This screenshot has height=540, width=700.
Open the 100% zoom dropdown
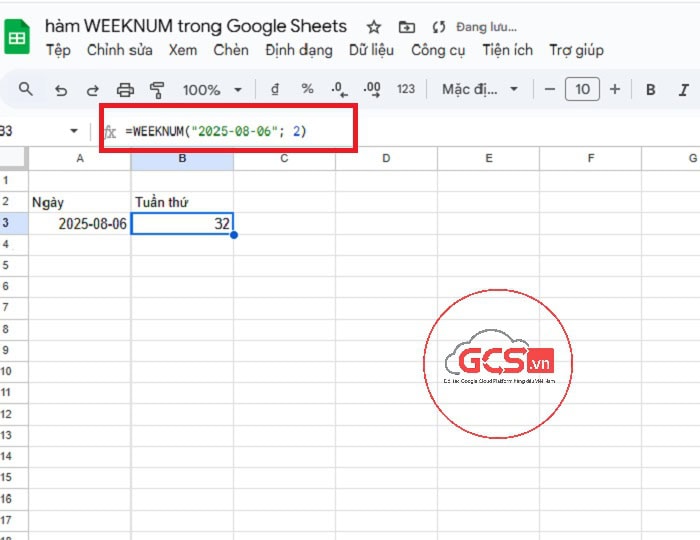click(x=212, y=90)
